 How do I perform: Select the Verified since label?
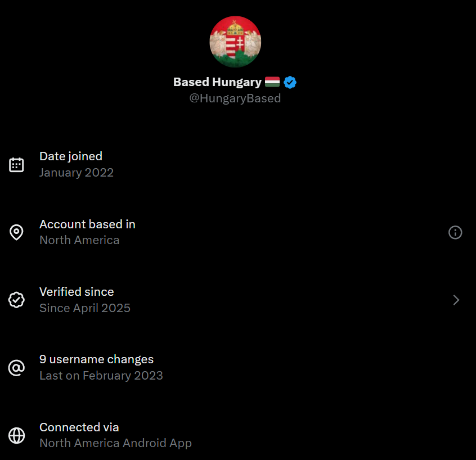pyautogui.click(x=77, y=292)
